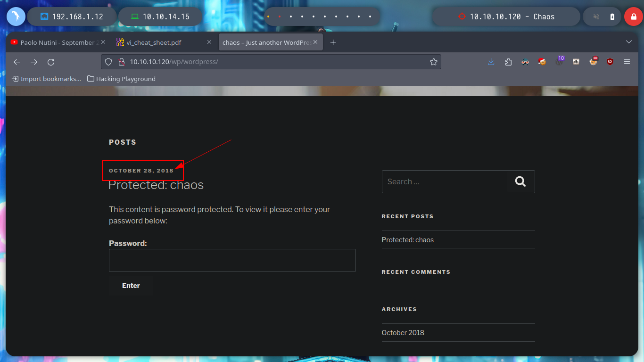Screen dimensions: 644x362
Task: Open the WordPress extension with badge 10
Action: [x=560, y=61]
